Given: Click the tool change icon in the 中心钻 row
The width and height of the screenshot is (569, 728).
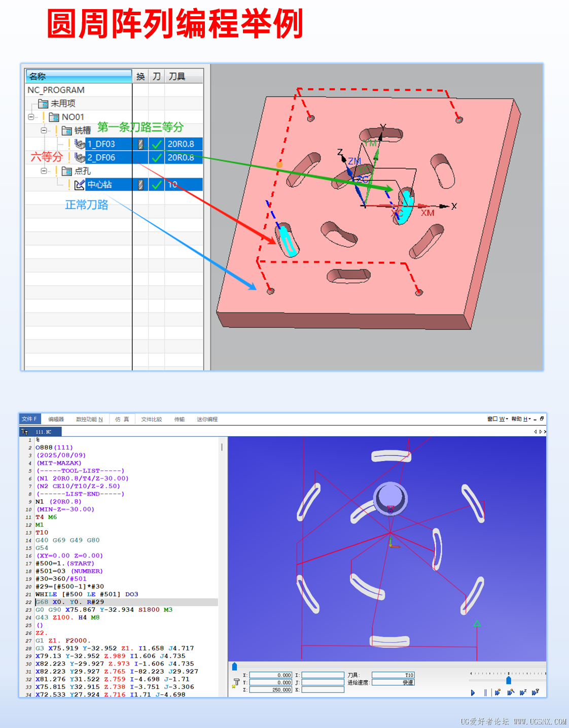Looking at the screenshot, I should pyautogui.click(x=140, y=185).
